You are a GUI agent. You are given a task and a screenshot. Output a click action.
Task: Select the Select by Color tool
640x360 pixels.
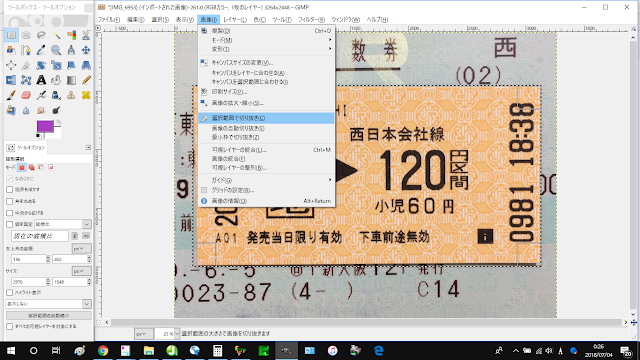pos(71,35)
